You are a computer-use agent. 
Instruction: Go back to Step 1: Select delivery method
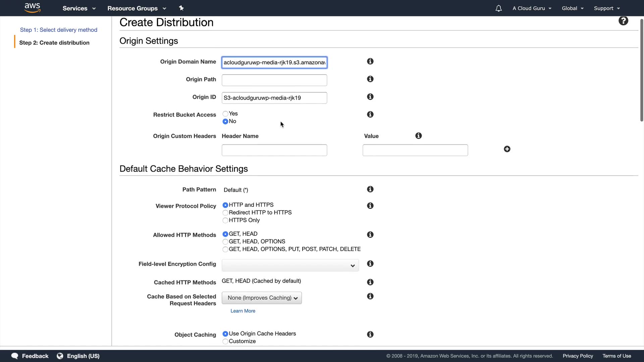(59, 30)
